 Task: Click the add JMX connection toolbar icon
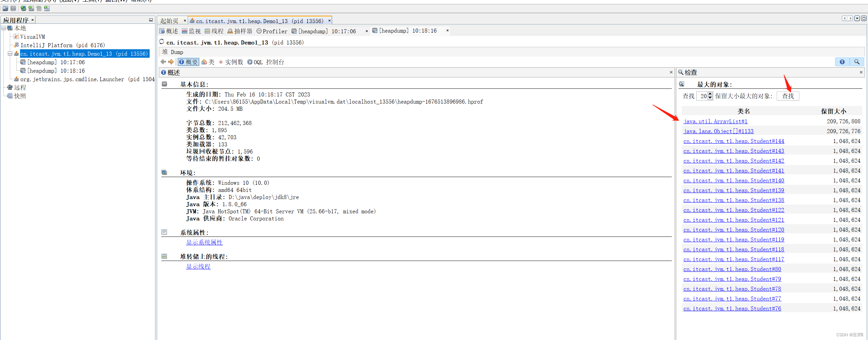click(x=31, y=8)
